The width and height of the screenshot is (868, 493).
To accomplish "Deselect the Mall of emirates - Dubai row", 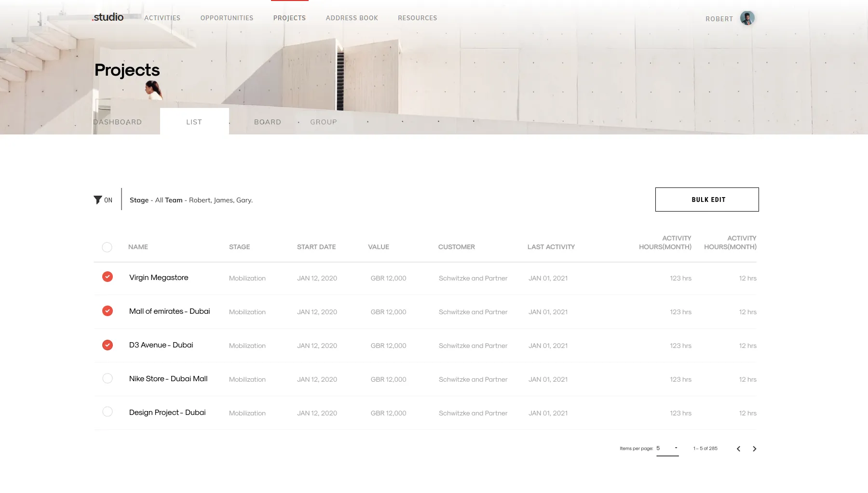I will coord(107,311).
